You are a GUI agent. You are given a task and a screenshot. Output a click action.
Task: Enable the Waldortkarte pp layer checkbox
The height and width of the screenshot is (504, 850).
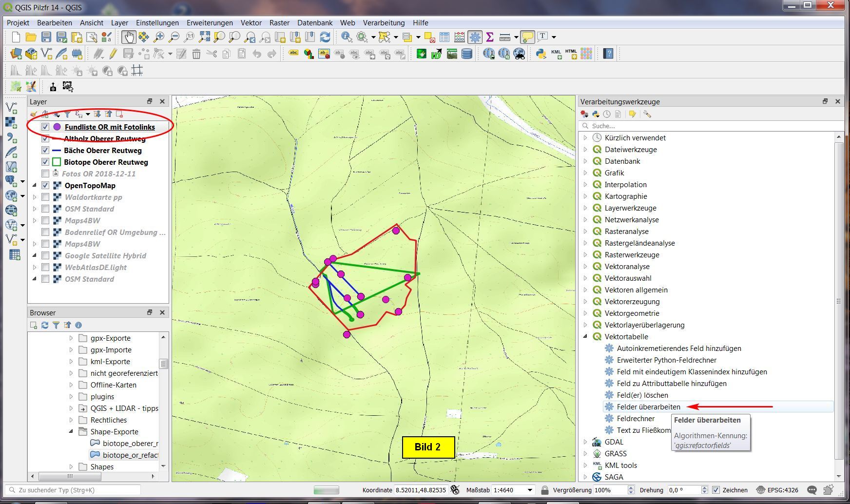click(45, 197)
